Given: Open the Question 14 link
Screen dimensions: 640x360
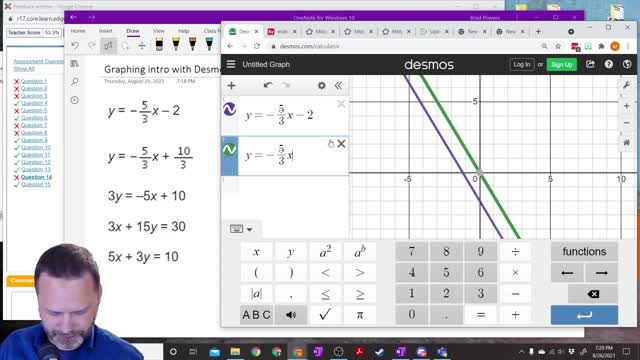Looking at the screenshot, I should click(x=36, y=177).
